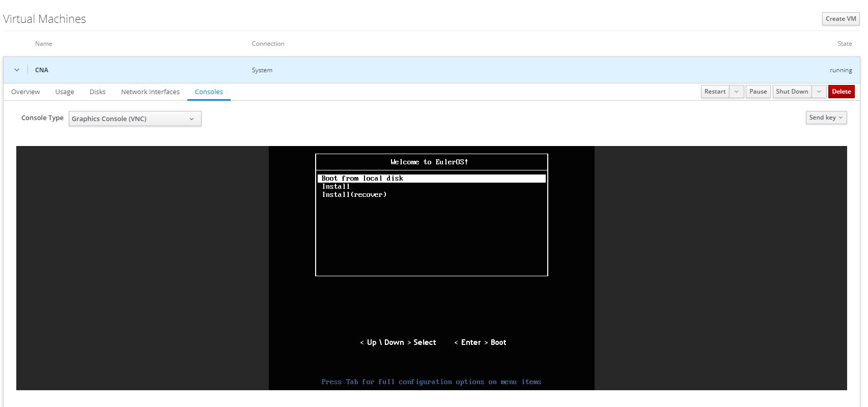
Task: Open the Console Type dropdown
Action: [x=135, y=119]
